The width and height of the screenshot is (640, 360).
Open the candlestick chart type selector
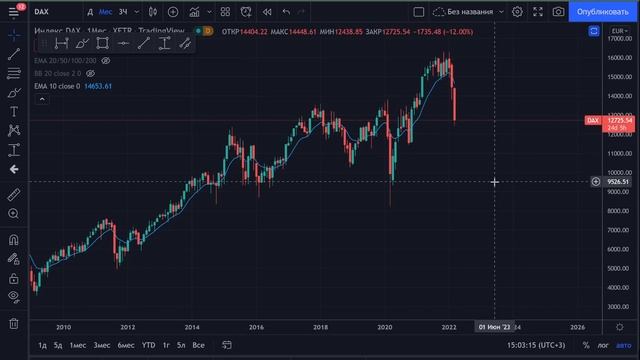(153, 12)
